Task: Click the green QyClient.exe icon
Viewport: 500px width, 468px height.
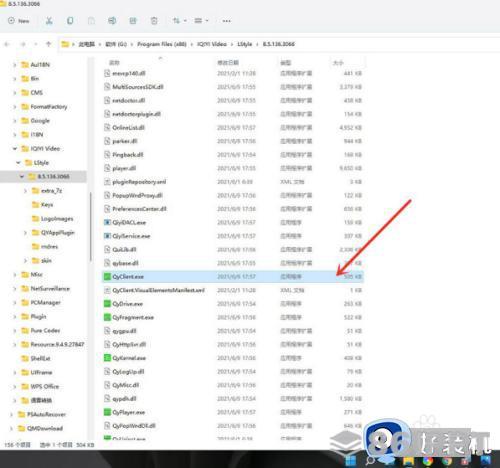Action: point(107,277)
